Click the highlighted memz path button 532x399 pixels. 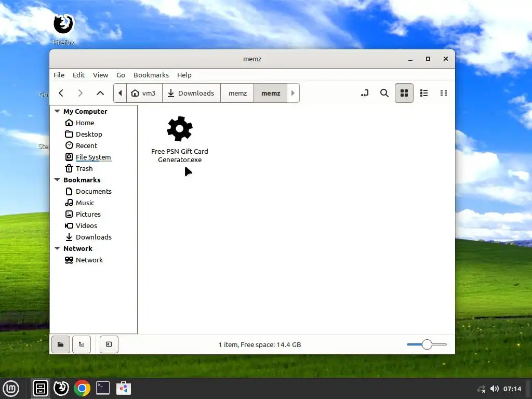pos(271,93)
